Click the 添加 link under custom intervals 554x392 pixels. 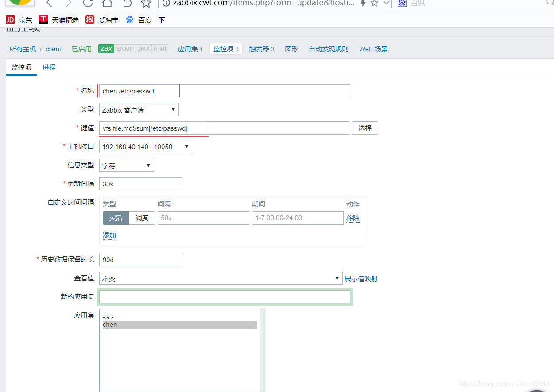coord(109,235)
